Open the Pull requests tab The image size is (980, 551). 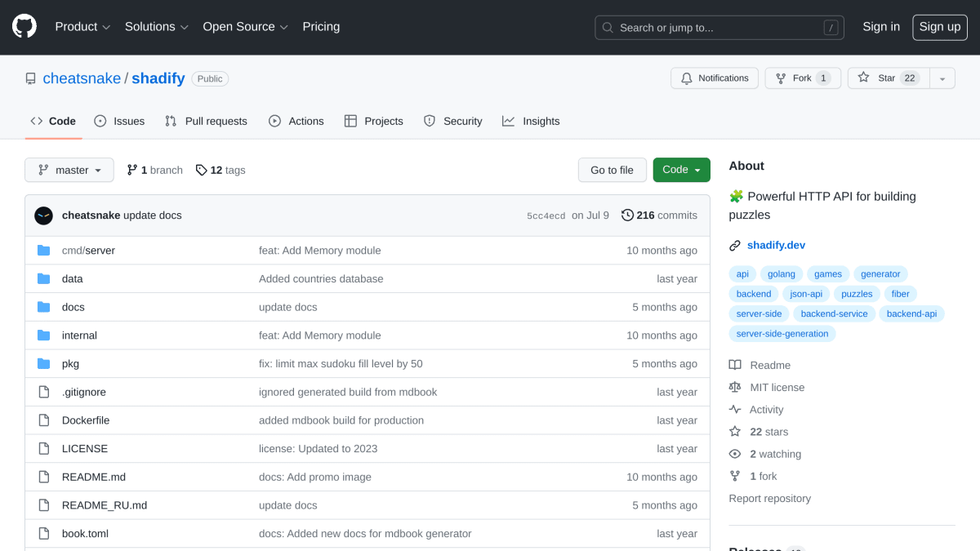tap(206, 121)
